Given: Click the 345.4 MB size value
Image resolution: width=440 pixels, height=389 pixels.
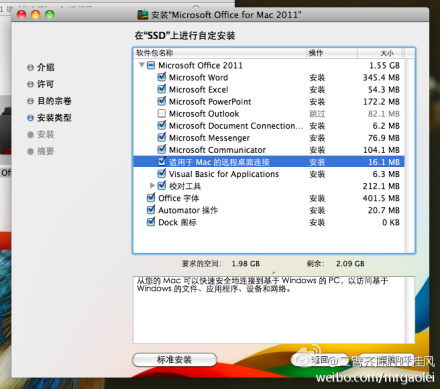Looking at the screenshot, I should tap(381, 78).
